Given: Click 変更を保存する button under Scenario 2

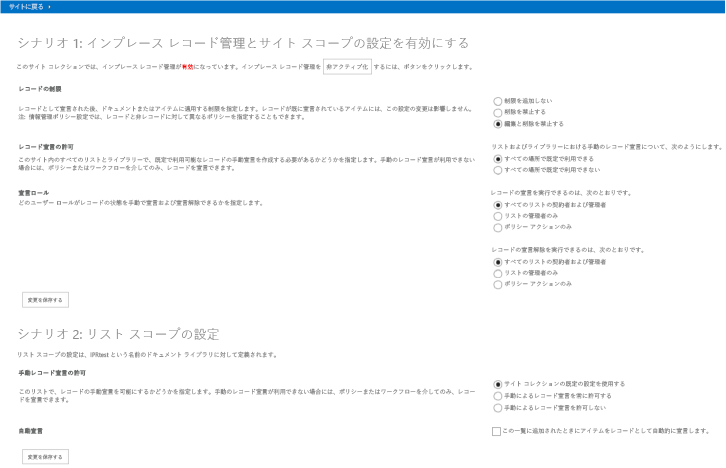Looking at the screenshot, I should click(45, 457).
